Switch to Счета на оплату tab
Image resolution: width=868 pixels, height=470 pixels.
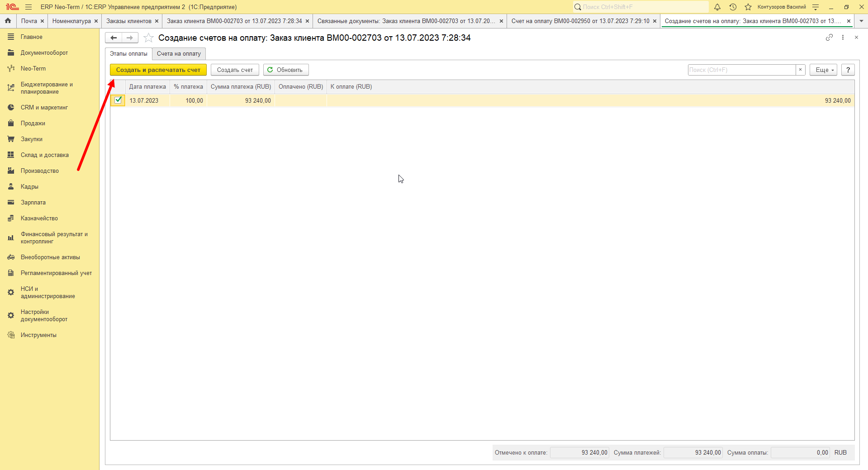(x=179, y=53)
